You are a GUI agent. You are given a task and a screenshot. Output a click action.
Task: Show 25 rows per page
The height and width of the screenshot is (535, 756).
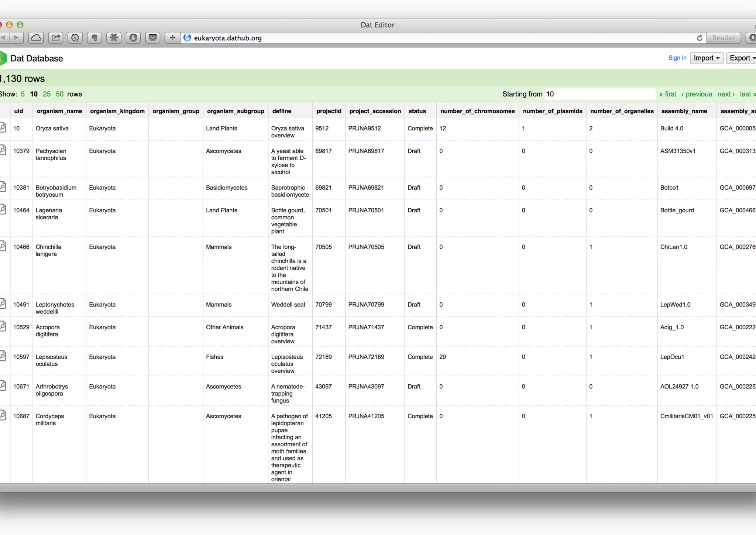47,94
